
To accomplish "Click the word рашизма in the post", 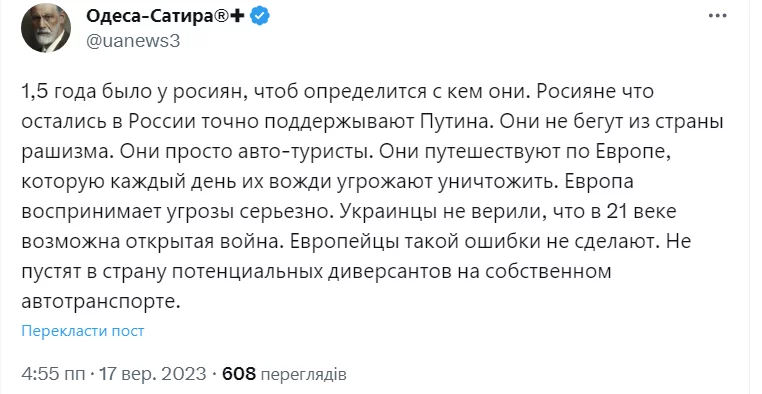I will click(67, 152).
